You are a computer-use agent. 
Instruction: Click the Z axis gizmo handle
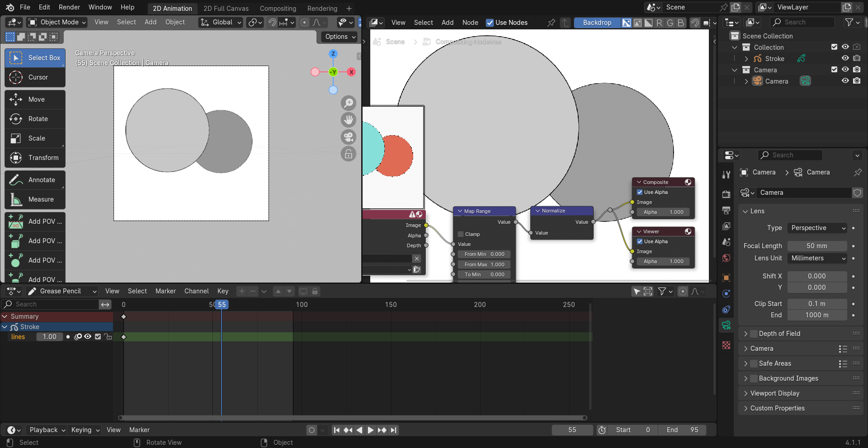coord(333,53)
